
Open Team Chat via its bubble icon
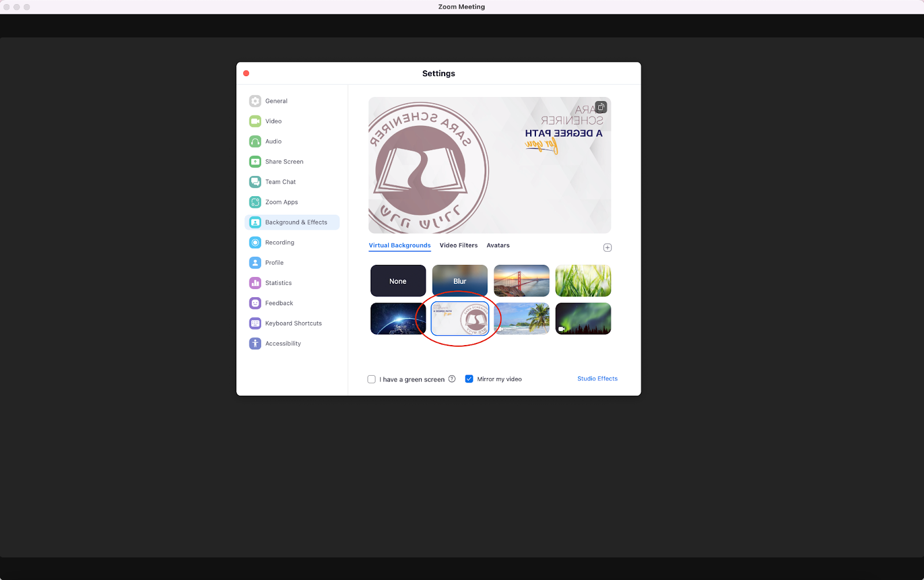pyautogui.click(x=255, y=182)
